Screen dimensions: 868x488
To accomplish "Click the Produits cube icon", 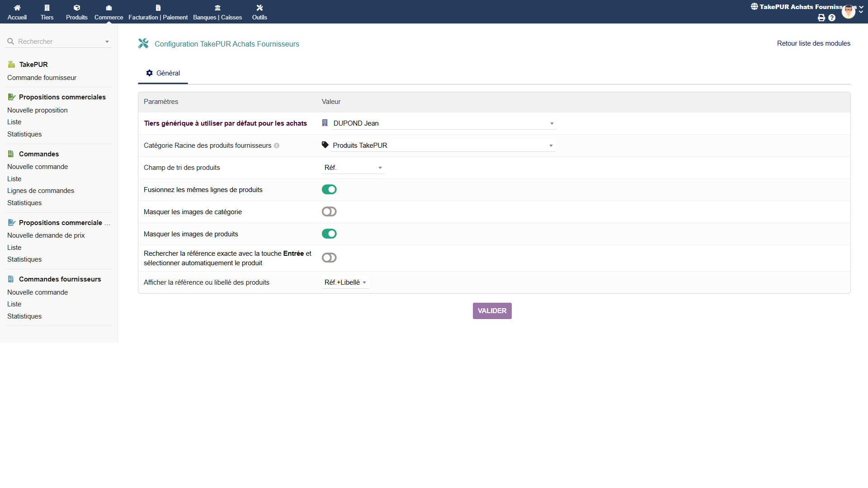I will [77, 8].
